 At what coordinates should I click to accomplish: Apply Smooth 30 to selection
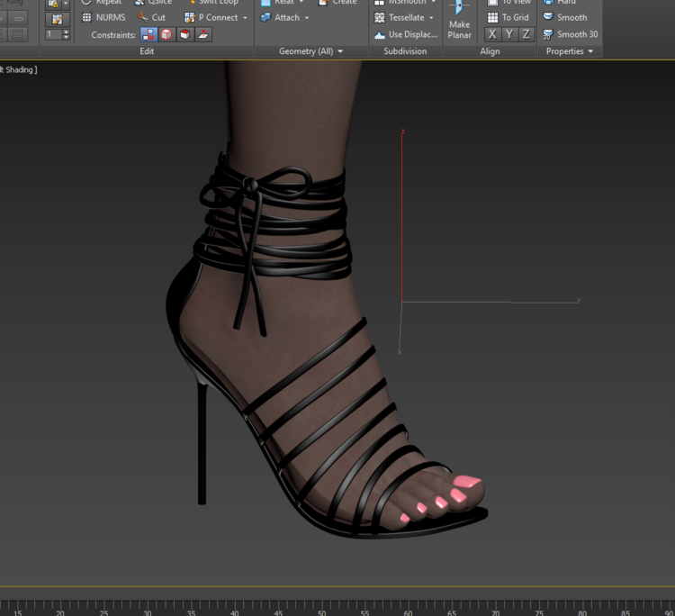pyautogui.click(x=571, y=34)
